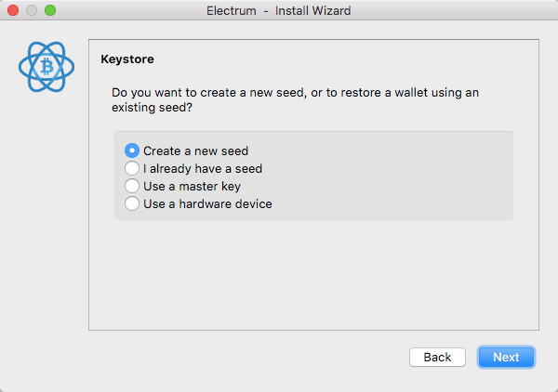Click the seed question paragraph text
The image size is (558, 392).
coord(296,100)
